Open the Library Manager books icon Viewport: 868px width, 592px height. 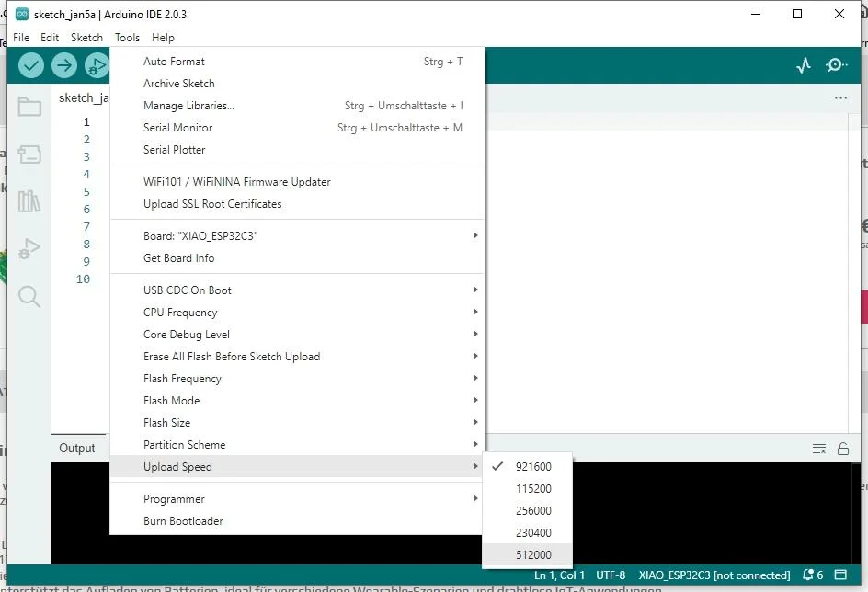29,200
